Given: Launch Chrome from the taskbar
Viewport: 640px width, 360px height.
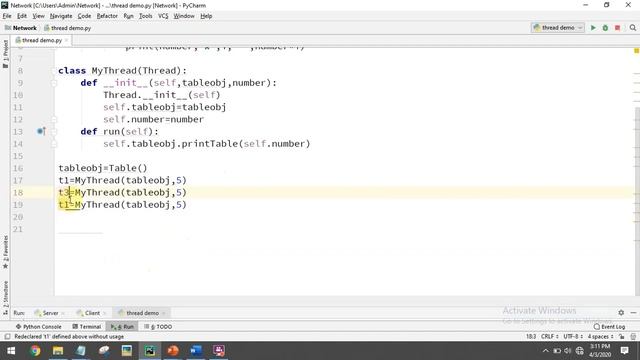Looking at the screenshot, I should point(35,351).
